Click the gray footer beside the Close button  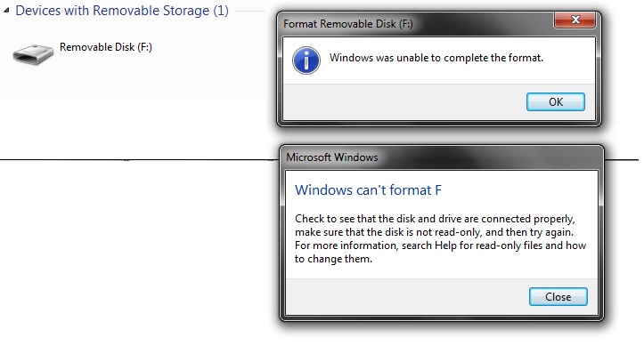[x=406, y=296]
